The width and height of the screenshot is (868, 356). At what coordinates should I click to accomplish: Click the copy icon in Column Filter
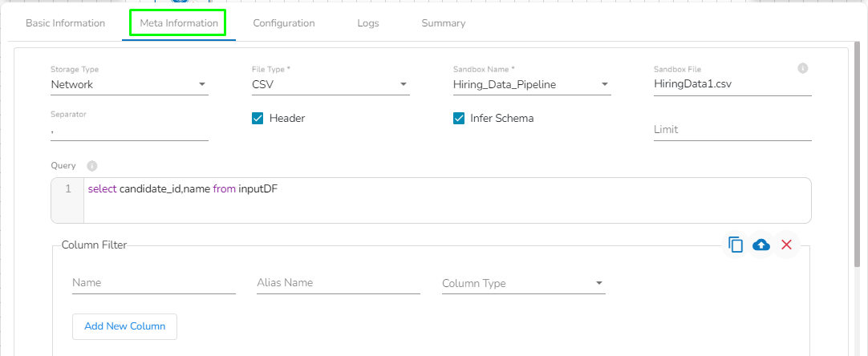point(736,245)
